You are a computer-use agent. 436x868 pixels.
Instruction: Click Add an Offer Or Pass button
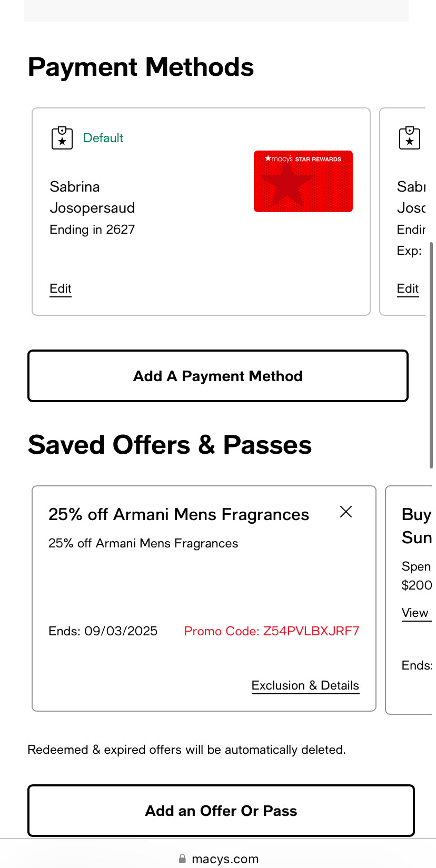(x=221, y=811)
